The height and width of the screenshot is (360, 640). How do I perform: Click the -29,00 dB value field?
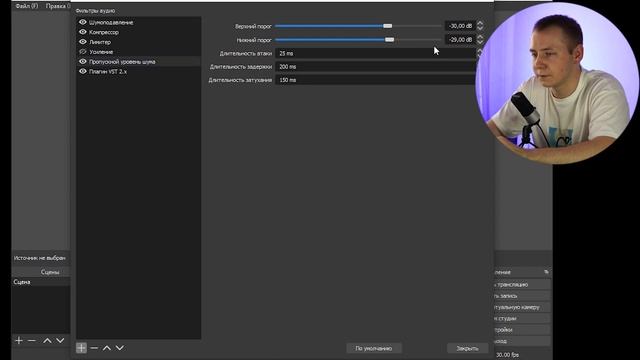click(x=460, y=40)
